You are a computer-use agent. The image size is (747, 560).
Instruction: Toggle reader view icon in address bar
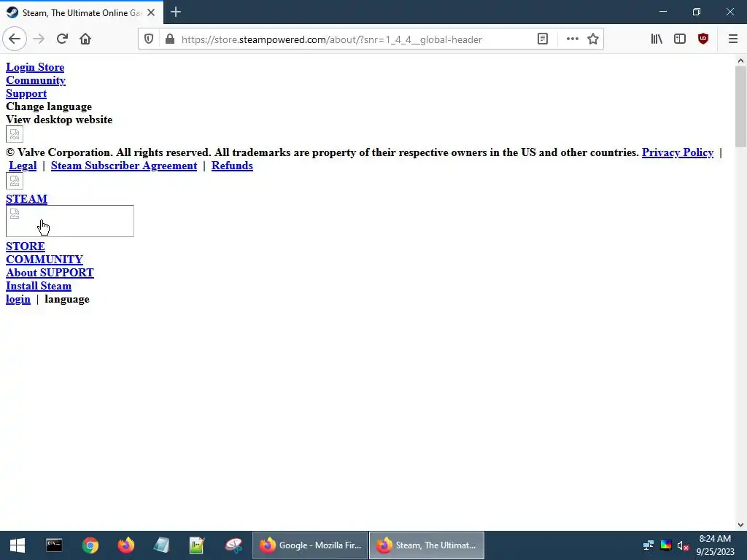[x=543, y=39]
